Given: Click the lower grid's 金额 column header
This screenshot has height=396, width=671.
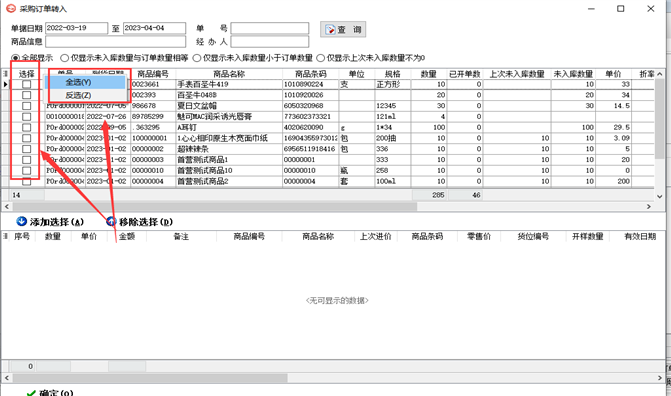Looking at the screenshot, I should [127, 236].
